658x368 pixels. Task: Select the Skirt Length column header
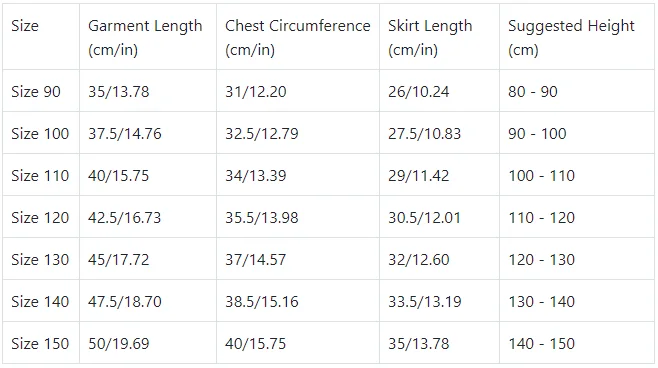pos(439,37)
